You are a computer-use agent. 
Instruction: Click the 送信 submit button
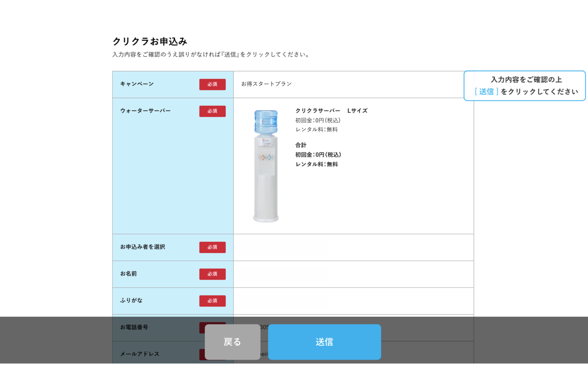[x=324, y=342]
